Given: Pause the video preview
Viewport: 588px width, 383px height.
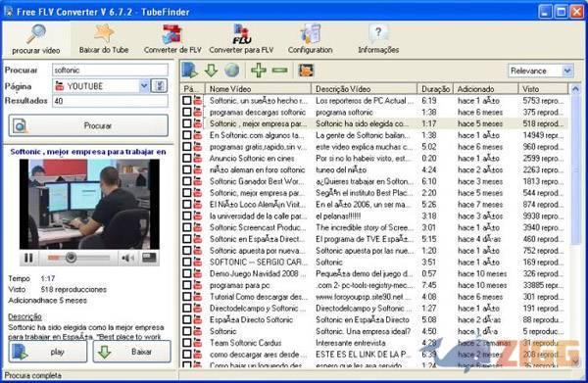Looking at the screenshot, I should coord(28,258).
